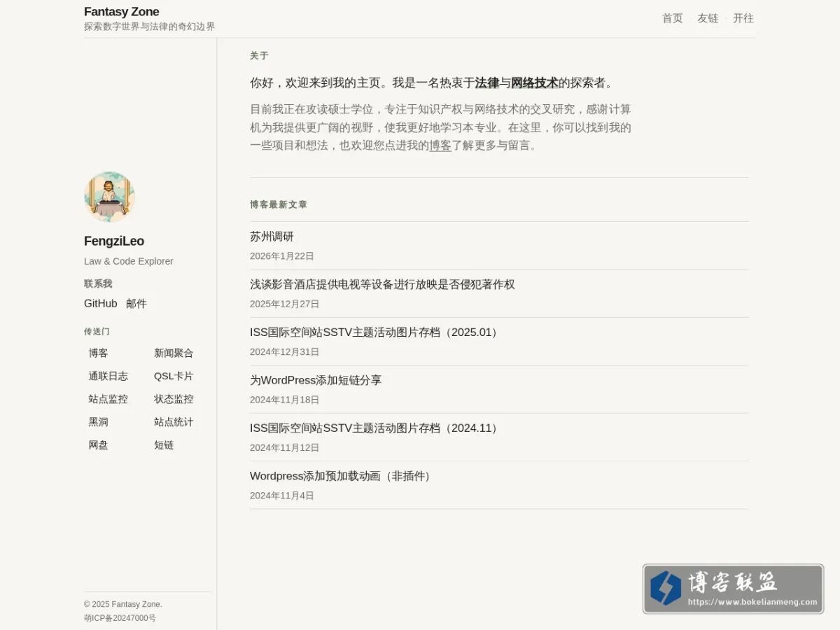840x630 pixels.
Task: Open article 为WordPress添加短链分享
Action: click(316, 380)
